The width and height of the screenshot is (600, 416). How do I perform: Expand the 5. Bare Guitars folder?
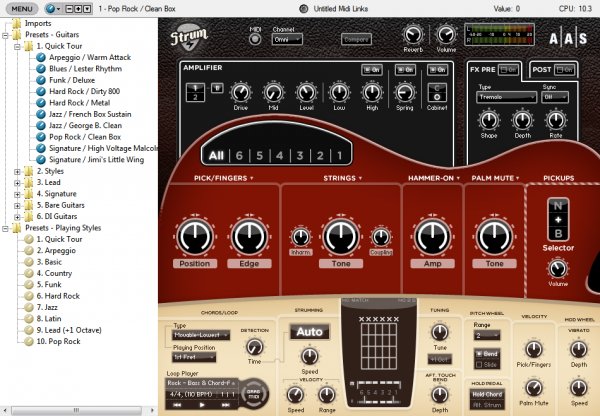pos(17,206)
